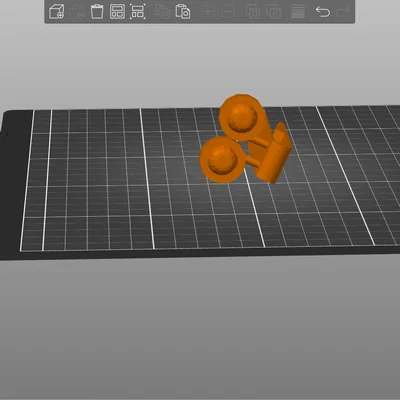Click the Add object cube icon

pyautogui.click(x=56, y=12)
